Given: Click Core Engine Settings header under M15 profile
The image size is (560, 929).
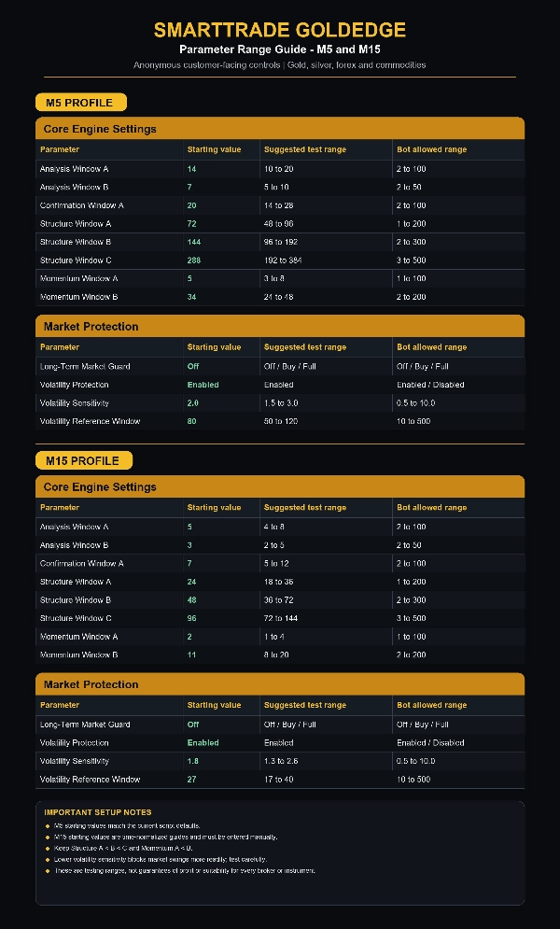Looking at the screenshot, I should (x=280, y=486).
